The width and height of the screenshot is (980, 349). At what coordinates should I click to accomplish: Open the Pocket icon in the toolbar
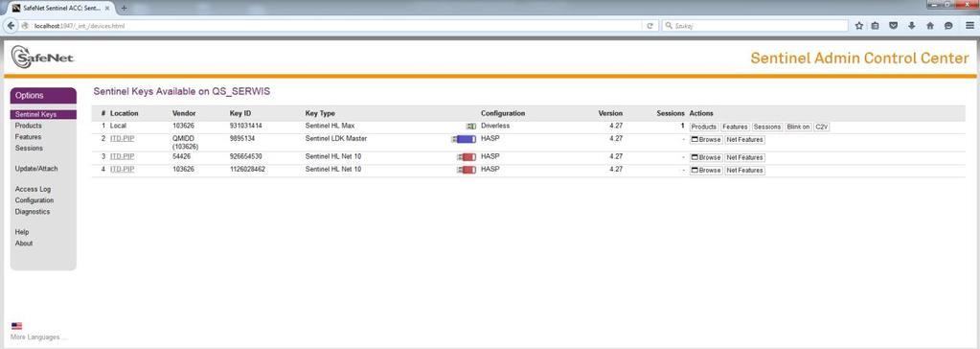[x=894, y=26]
